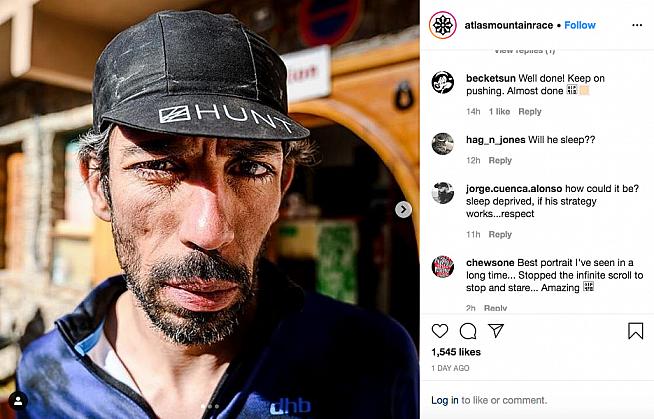Screen dimensions: 654x419
Task: View the 1,545 likes list
Action: [456, 352]
